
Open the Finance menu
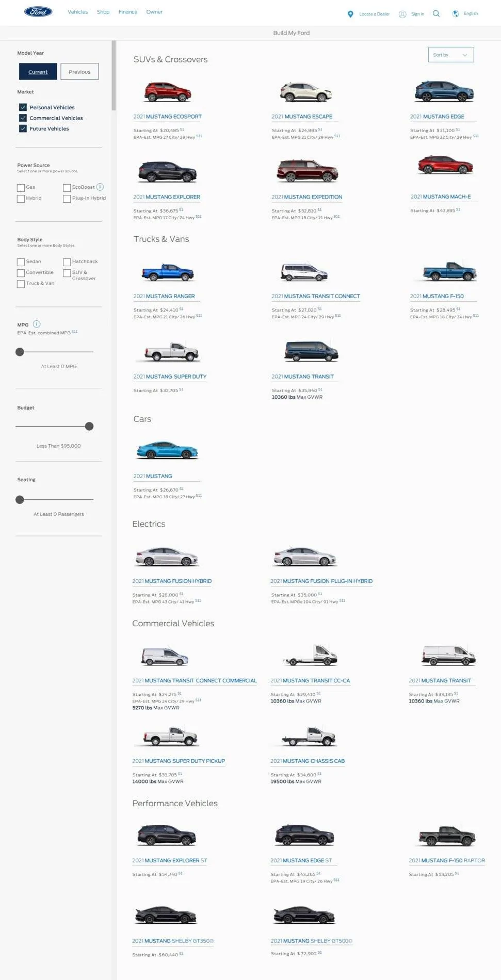pos(128,12)
